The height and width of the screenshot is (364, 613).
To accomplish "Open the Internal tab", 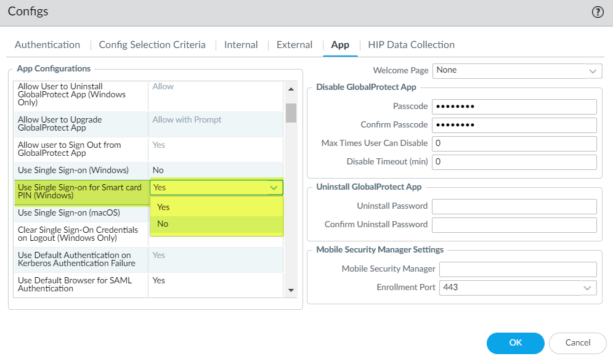I will click(x=241, y=44).
